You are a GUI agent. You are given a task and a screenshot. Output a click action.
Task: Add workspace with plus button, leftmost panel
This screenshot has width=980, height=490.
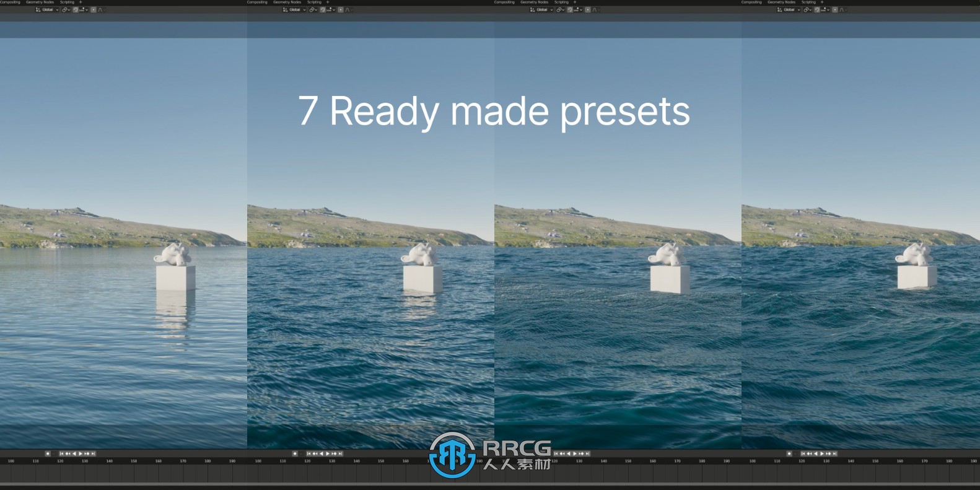(x=81, y=2)
